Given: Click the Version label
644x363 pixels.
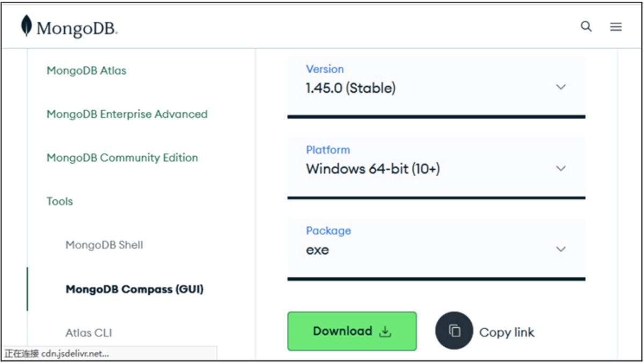Looking at the screenshot, I should 325,69.
